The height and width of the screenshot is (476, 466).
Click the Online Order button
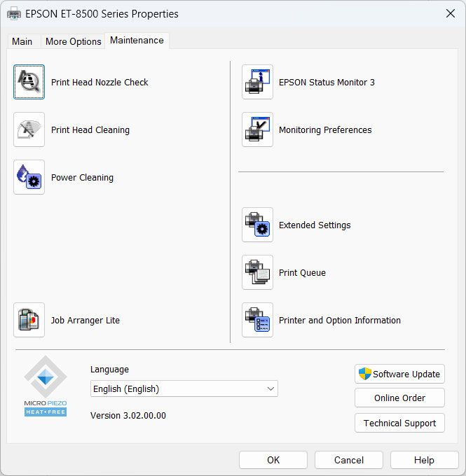399,398
